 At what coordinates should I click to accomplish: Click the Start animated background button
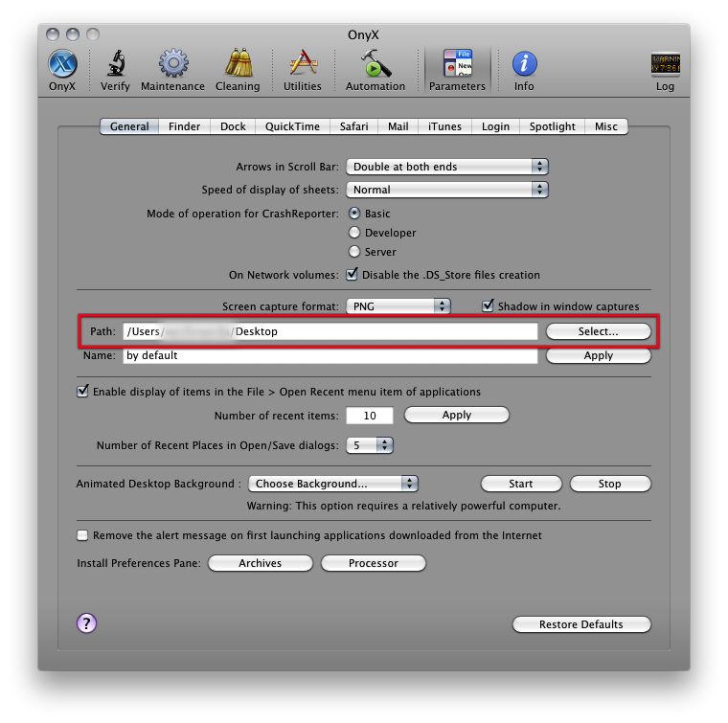tap(521, 484)
